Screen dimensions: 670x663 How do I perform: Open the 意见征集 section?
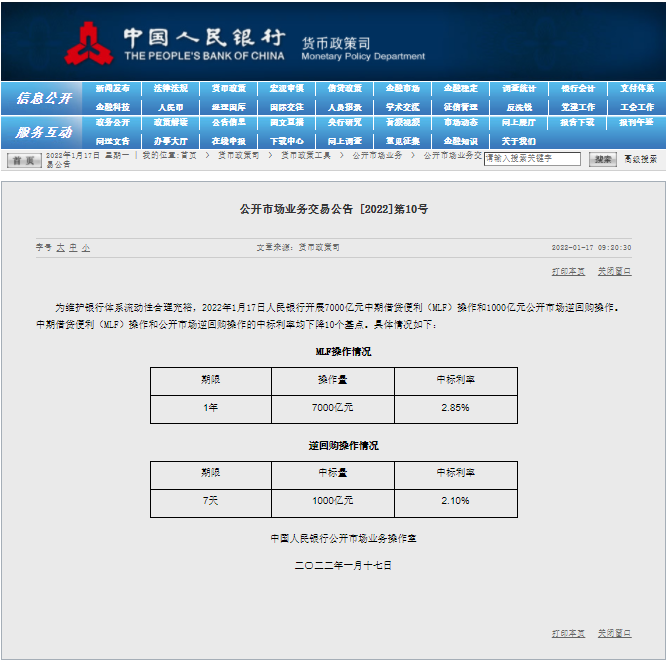coord(403,141)
